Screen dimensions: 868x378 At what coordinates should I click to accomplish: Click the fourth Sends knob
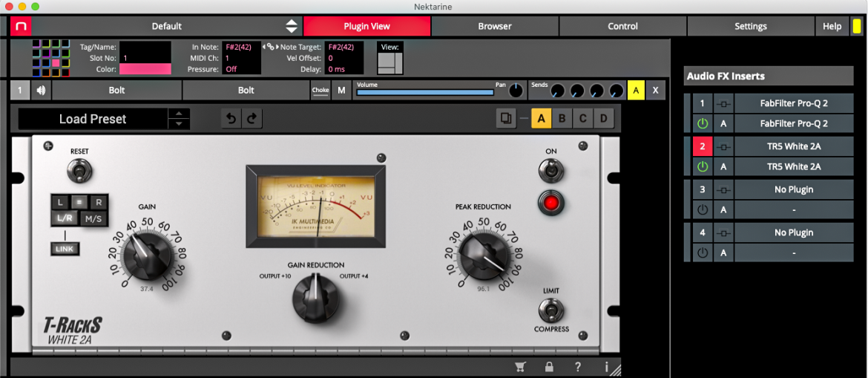click(x=616, y=91)
